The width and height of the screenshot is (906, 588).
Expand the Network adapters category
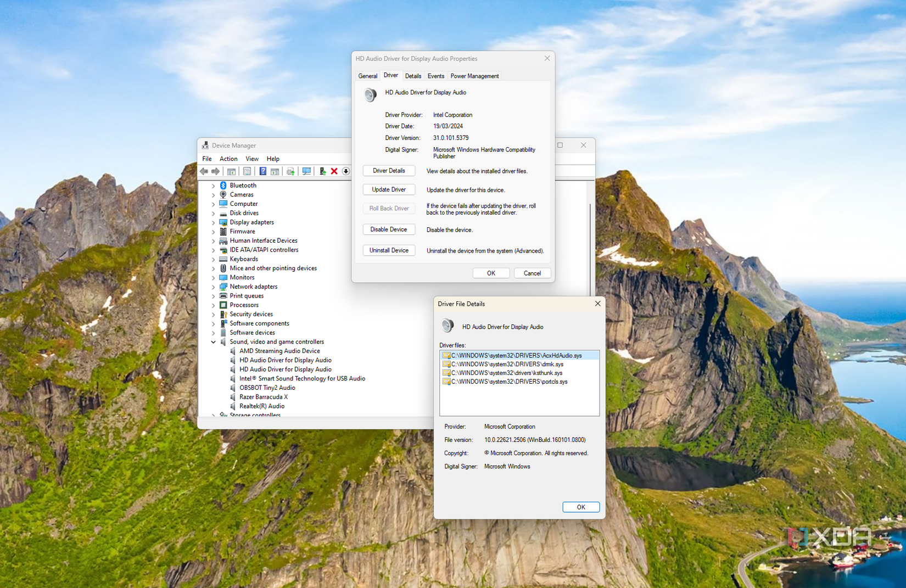[213, 287]
